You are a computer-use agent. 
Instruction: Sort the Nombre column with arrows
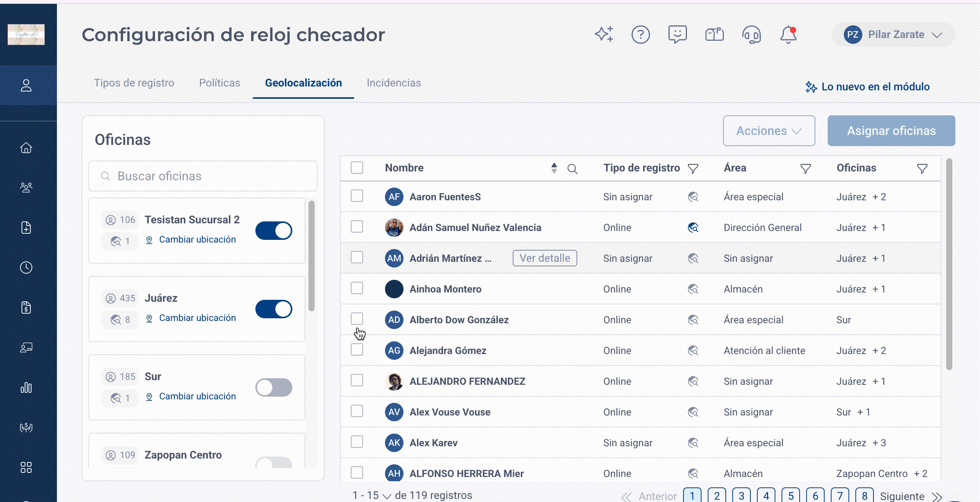point(554,168)
